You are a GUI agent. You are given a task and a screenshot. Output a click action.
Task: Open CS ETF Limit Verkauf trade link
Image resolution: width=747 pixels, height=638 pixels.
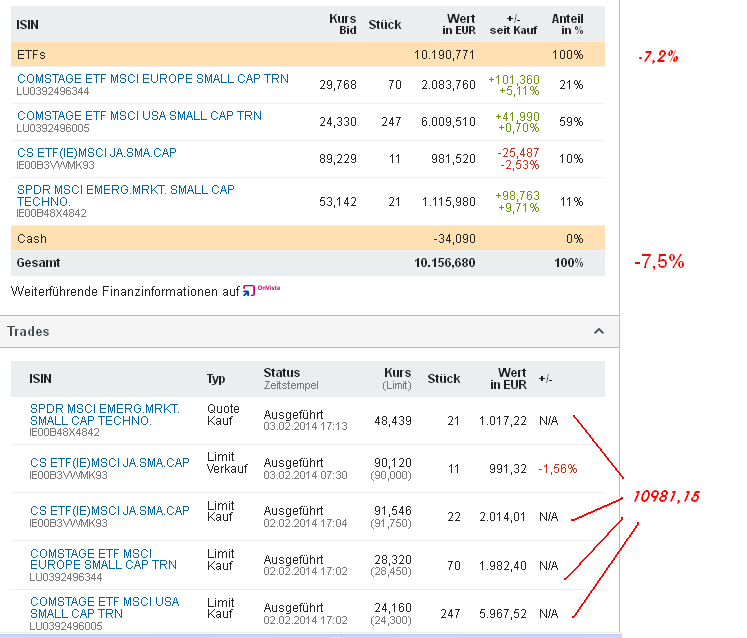(x=109, y=463)
